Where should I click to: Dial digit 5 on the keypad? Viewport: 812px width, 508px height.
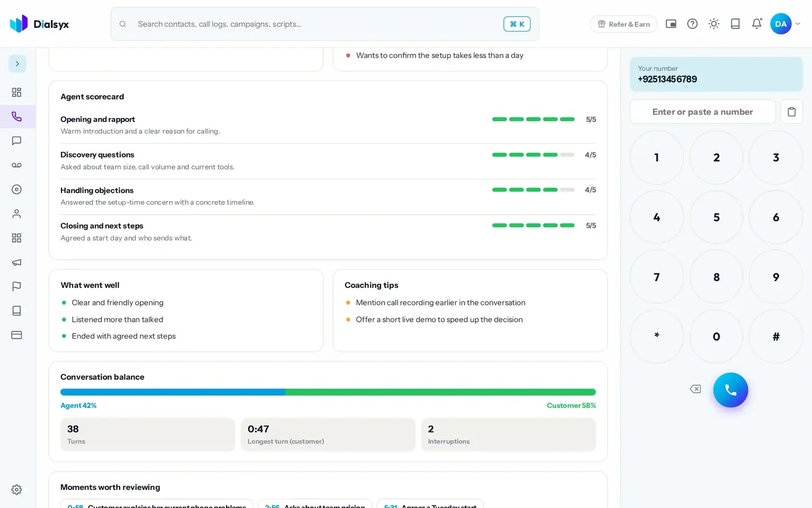(x=716, y=217)
